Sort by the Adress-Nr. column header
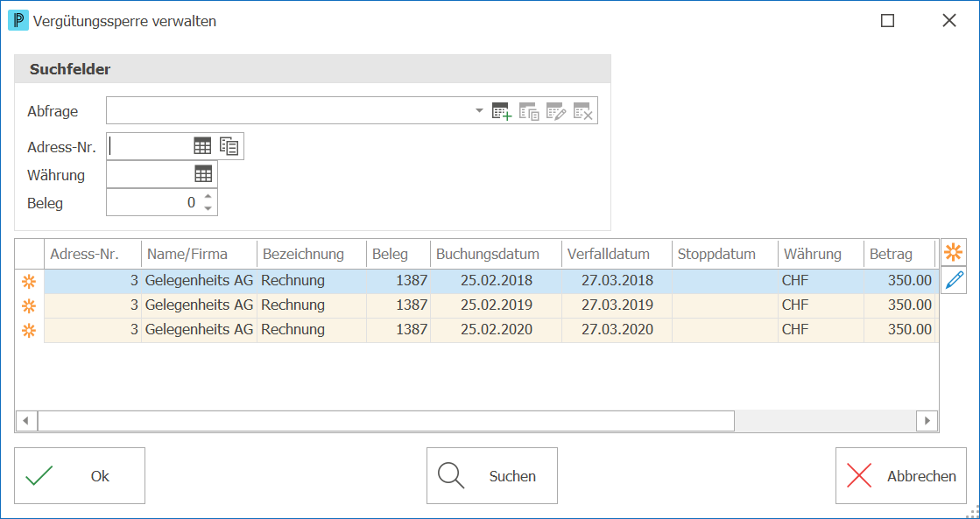The width and height of the screenshot is (980, 519). coord(93,254)
